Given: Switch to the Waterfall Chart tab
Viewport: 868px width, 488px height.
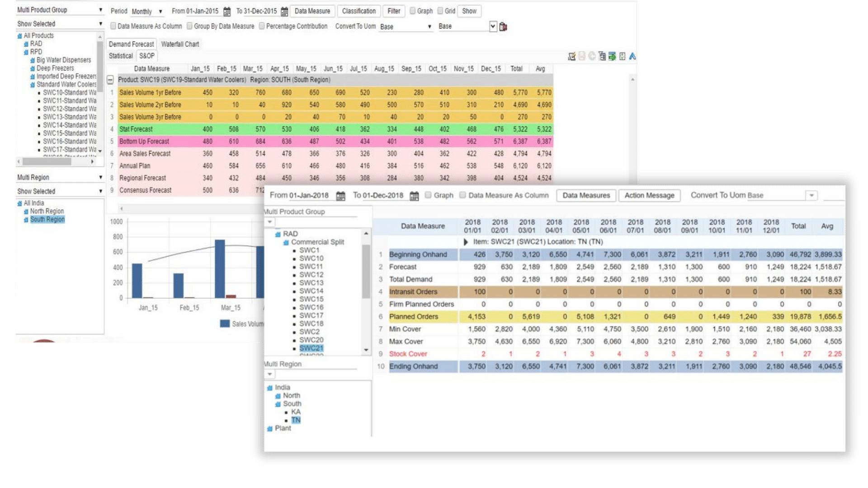Looking at the screenshot, I should (179, 44).
